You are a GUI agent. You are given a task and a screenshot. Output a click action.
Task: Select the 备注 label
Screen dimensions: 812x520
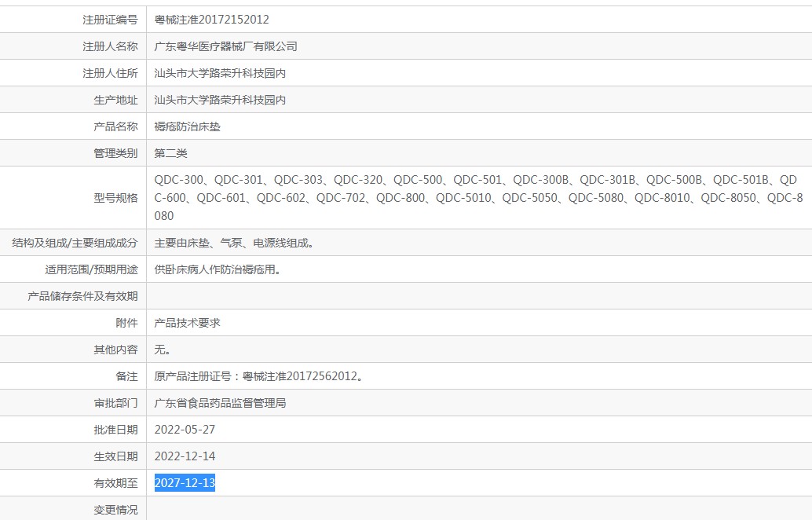pyautogui.click(x=127, y=376)
